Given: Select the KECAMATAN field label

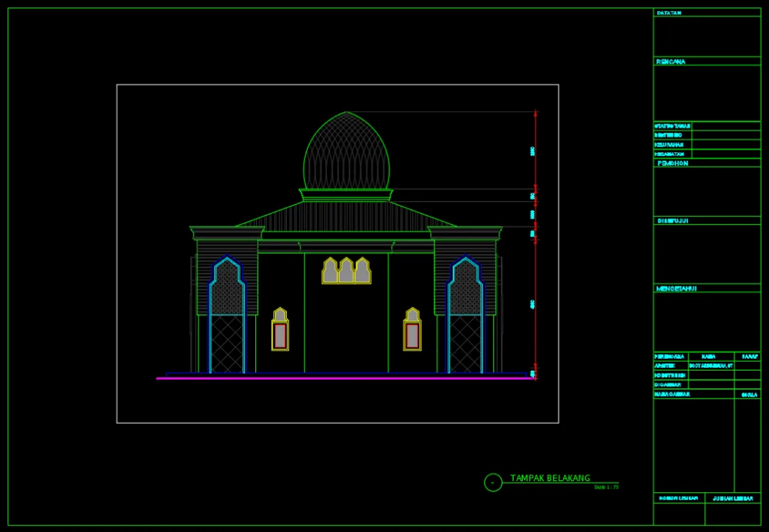Looking at the screenshot, I should [669, 155].
